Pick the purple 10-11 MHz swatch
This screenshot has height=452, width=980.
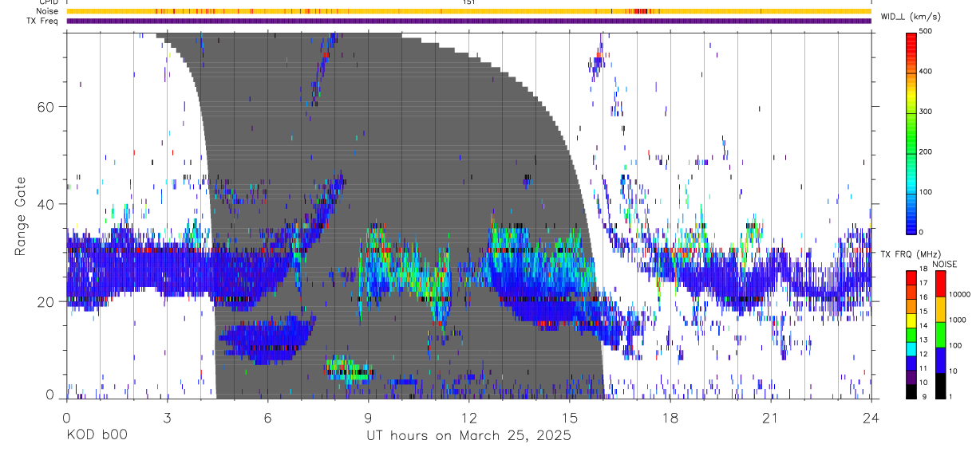(911, 378)
